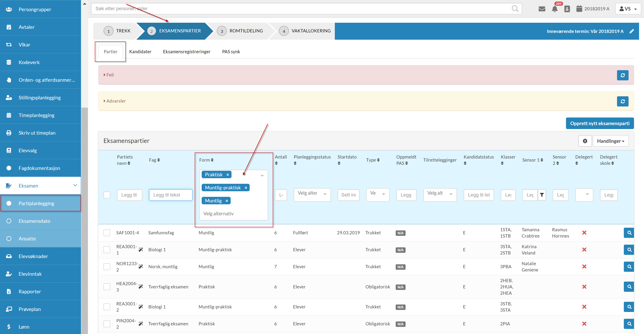This screenshot has width=644, height=334.
Task: Open Lønn in sidebar
Action: pyautogui.click(x=41, y=327)
